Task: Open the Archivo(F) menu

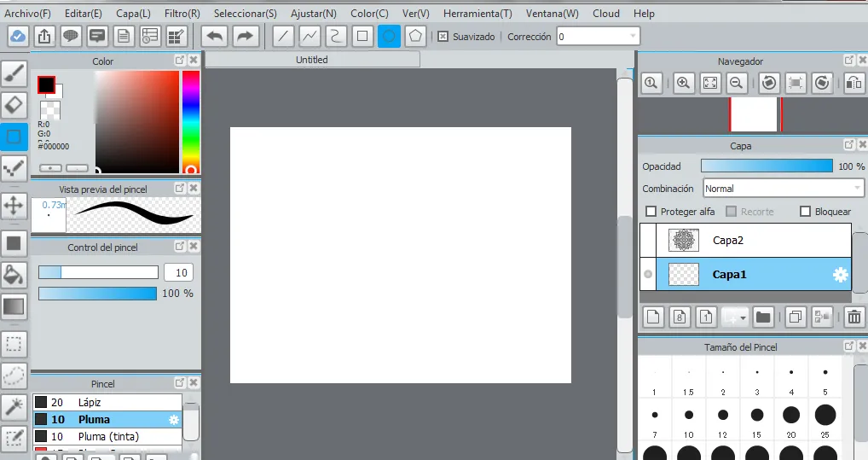Action: pyautogui.click(x=27, y=14)
